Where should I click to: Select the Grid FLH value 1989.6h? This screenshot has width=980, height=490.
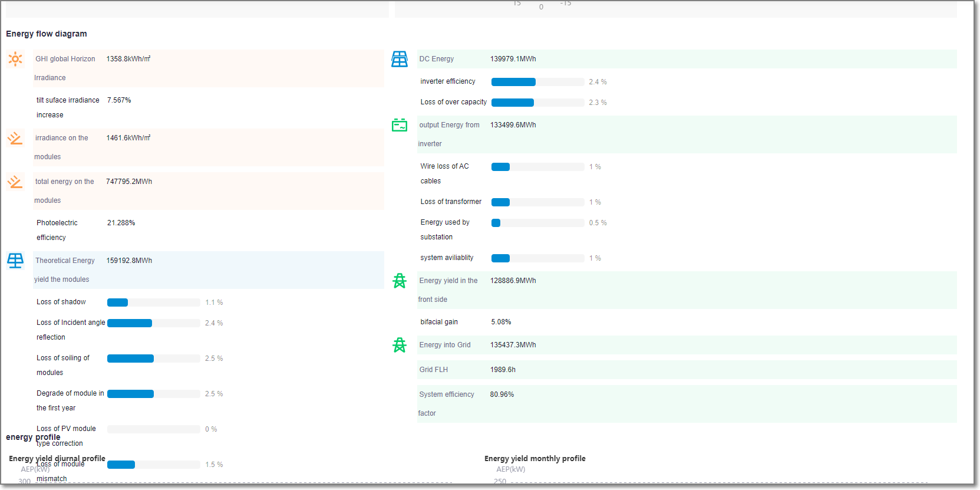pos(503,370)
